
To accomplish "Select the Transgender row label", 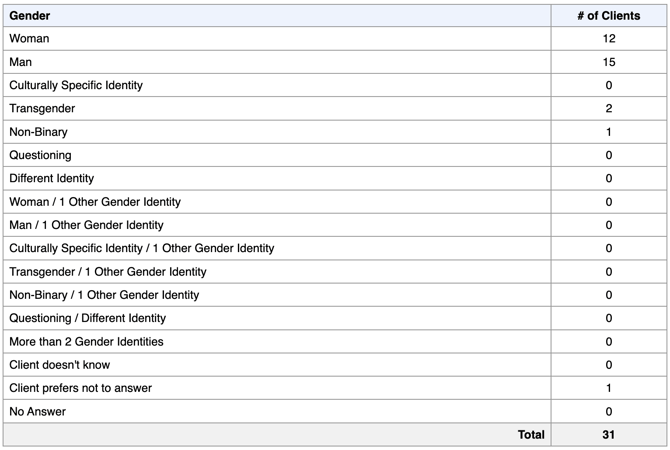I will [42, 109].
